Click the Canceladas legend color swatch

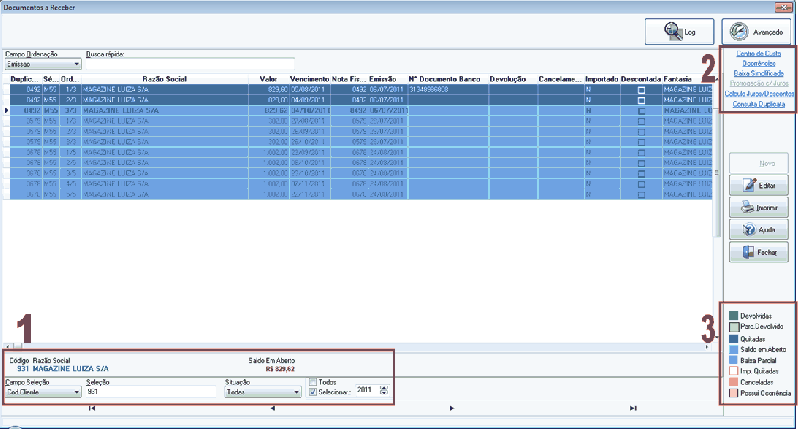(734, 382)
